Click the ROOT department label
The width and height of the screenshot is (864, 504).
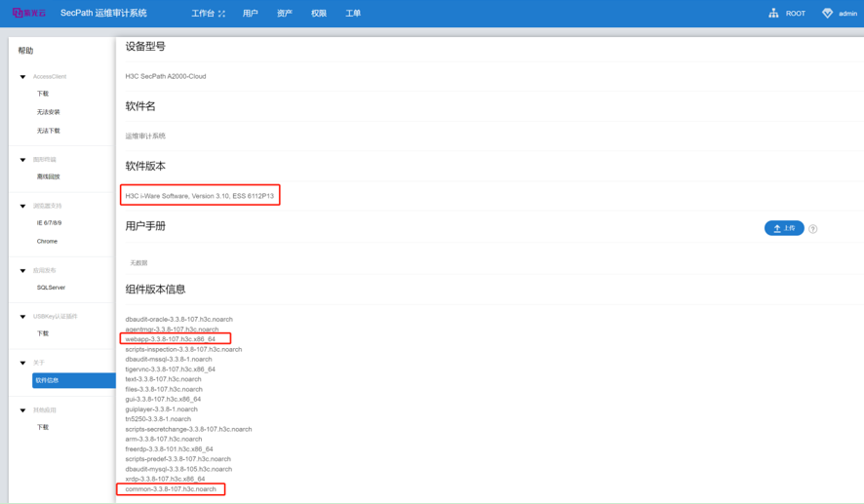(x=795, y=14)
